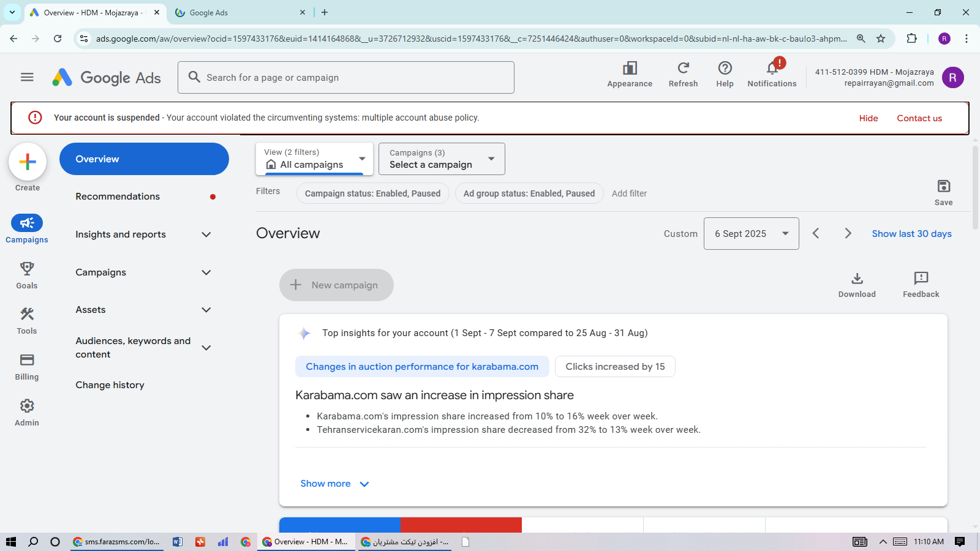The width and height of the screenshot is (980, 551).
Task: Open Word from the taskbar
Action: click(178, 542)
